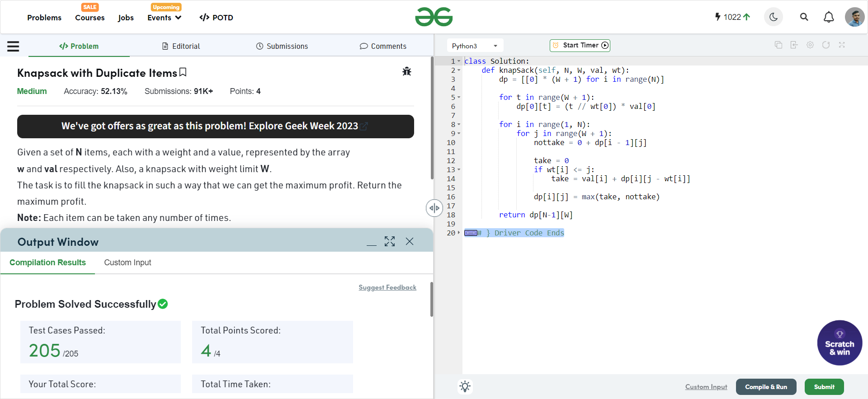Reset code using the refresh icon
The width and height of the screenshot is (868, 399).
(x=826, y=45)
